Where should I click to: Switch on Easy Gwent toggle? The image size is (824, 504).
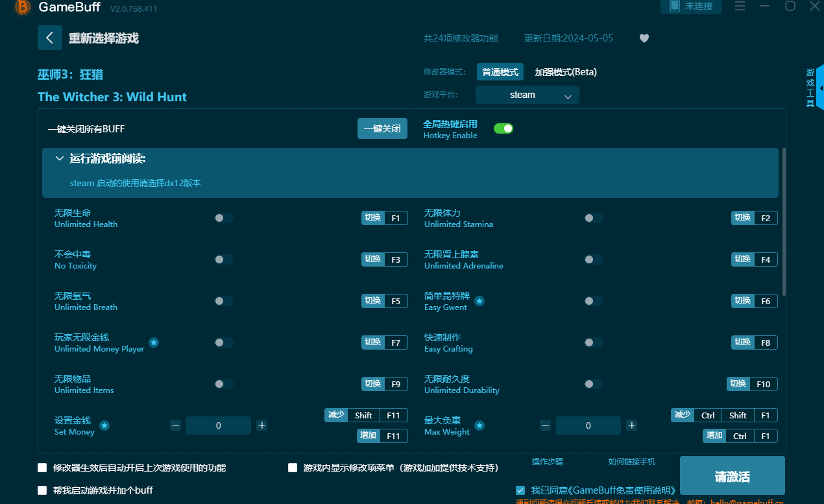(x=593, y=301)
